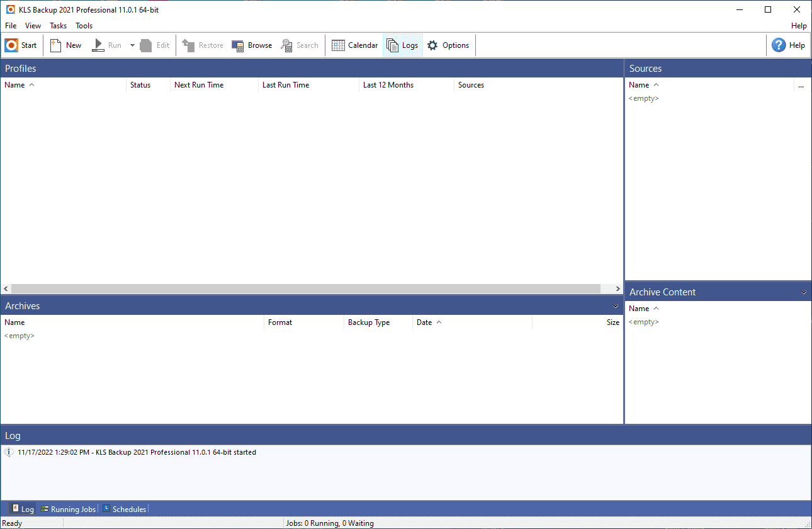The height and width of the screenshot is (529, 812).
Task: Click the <empty> entry in Archive Content
Action: coord(643,322)
